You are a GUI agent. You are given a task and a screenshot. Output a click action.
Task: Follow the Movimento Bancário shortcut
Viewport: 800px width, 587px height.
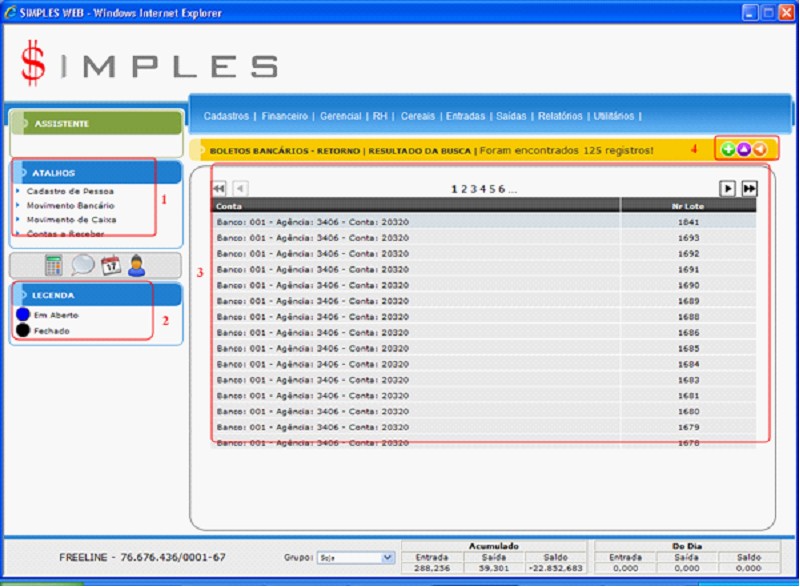[x=70, y=206]
